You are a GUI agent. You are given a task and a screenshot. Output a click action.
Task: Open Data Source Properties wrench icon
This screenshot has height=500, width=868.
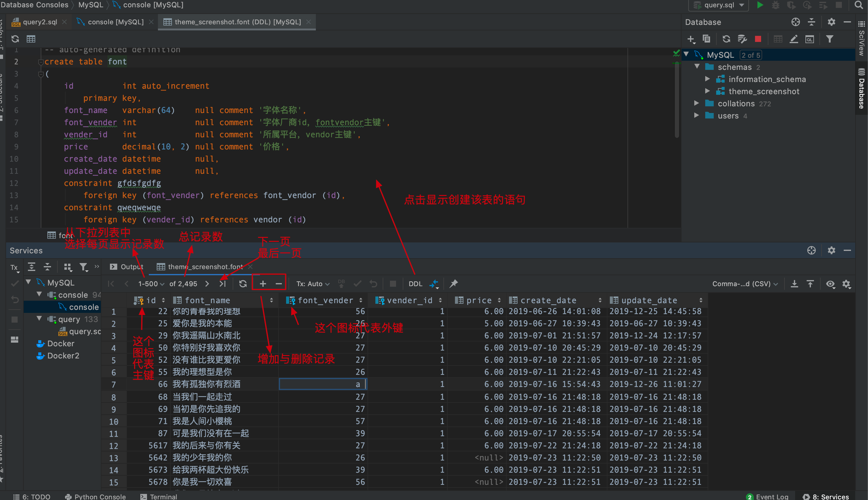click(742, 39)
